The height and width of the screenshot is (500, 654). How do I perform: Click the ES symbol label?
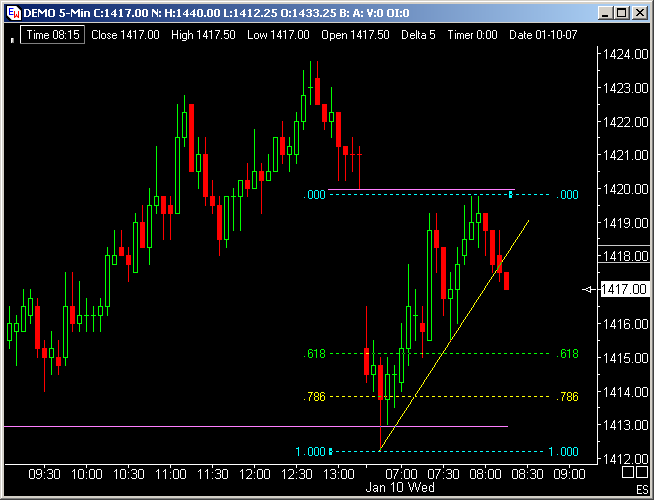click(x=642, y=490)
